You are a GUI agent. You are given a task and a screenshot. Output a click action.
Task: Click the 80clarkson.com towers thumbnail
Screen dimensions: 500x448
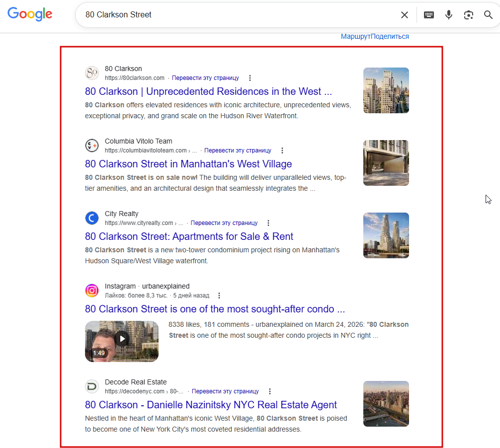click(x=386, y=90)
